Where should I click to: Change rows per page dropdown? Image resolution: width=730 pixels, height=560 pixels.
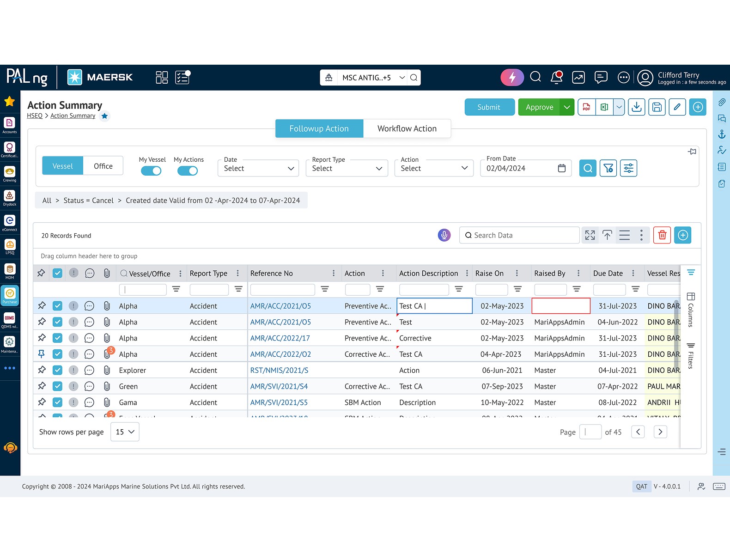[x=125, y=432]
